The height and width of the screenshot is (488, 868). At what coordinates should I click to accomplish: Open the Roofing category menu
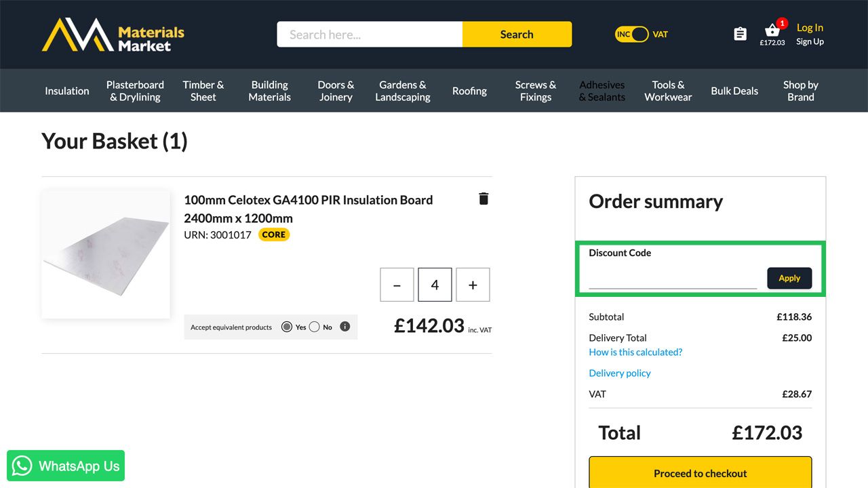(469, 91)
